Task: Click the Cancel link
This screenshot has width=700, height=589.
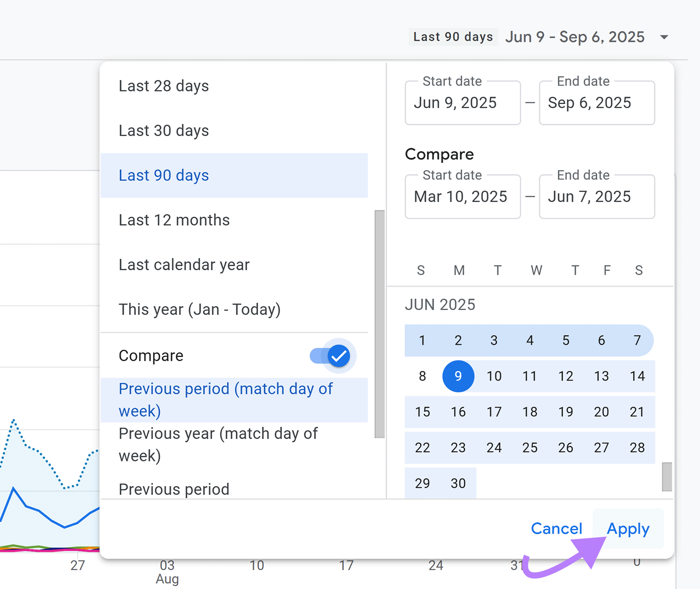Action: pos(556,528)
